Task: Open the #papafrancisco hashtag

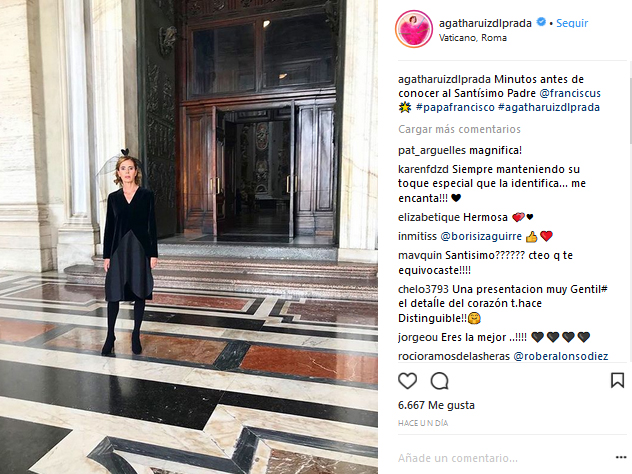Action: click(x=455, y=108)
